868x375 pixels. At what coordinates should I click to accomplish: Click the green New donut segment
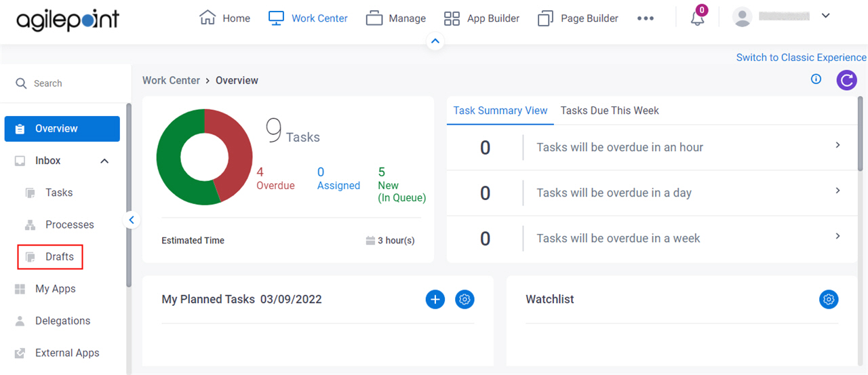pos(170,157)
